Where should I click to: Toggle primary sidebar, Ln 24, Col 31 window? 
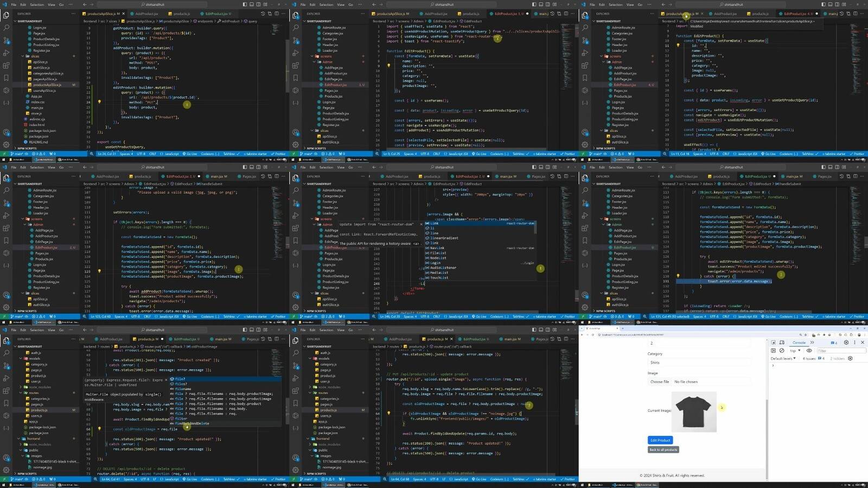(x=245, y=4)
